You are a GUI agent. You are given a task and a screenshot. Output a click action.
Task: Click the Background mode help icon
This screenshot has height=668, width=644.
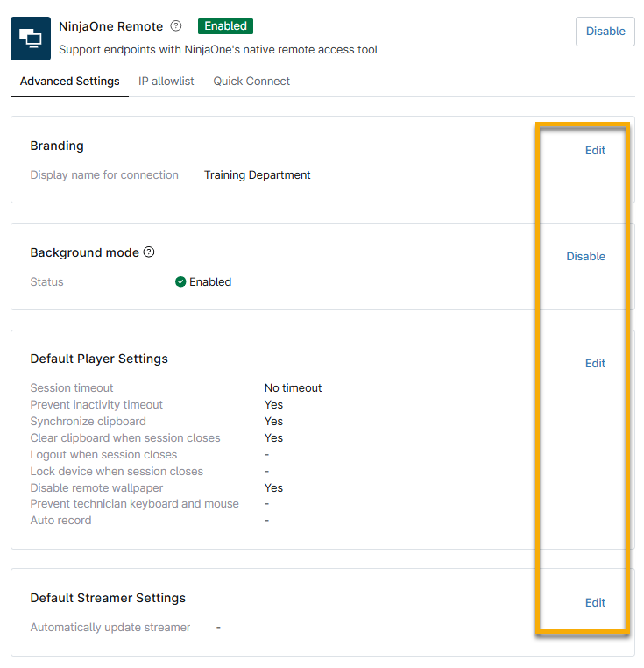point(149,252)
